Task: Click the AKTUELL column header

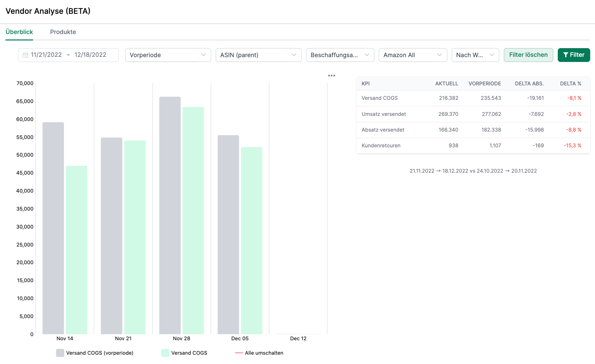Action: pos(446,84)
